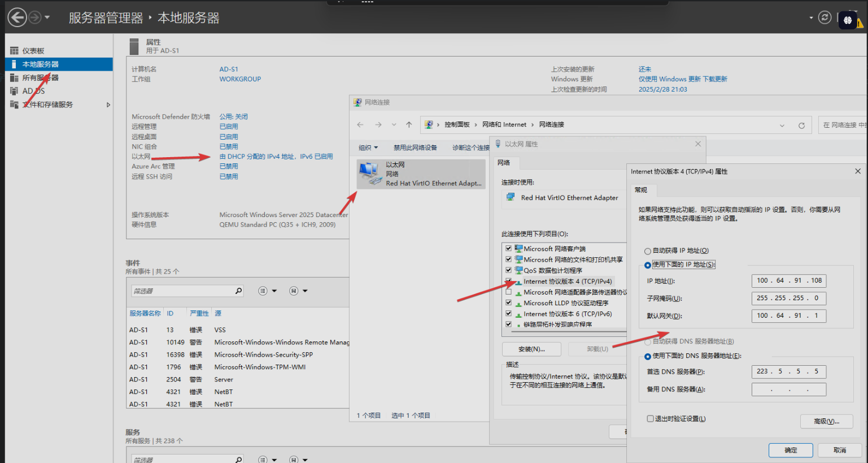The height and width of the screenshot is (463, 868).
Task: Sort events by 严重性 column
Action: (x=199, y=313)
